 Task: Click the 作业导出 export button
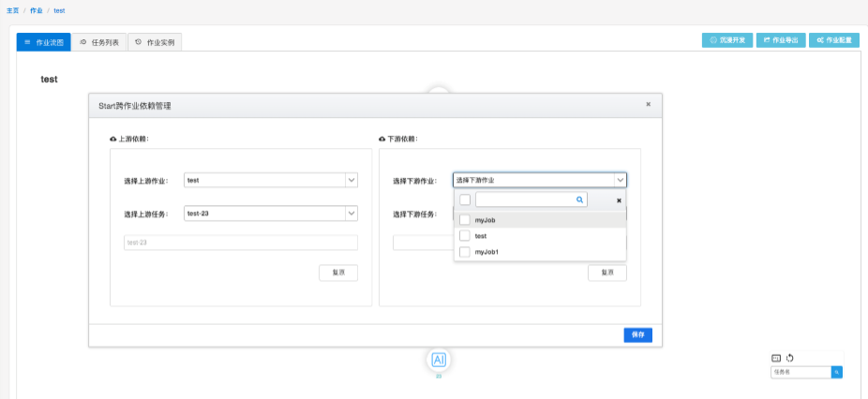click(780, 40)
